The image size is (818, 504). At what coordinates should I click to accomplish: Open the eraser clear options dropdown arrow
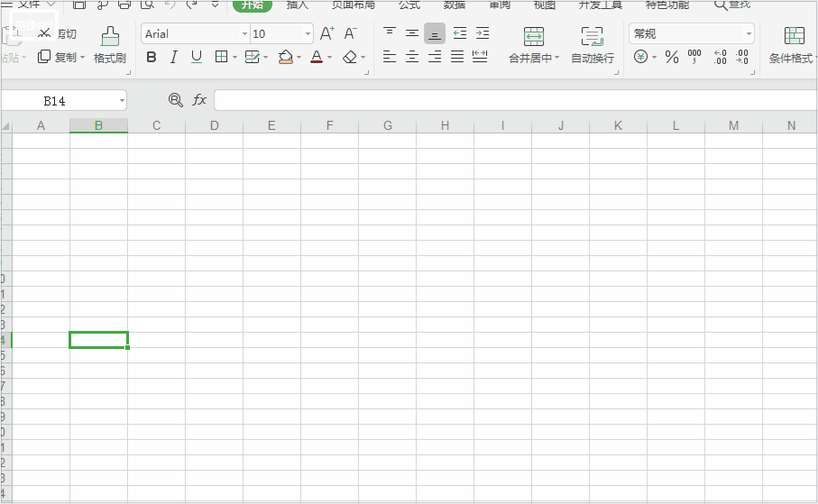click(x=363, y=57)
